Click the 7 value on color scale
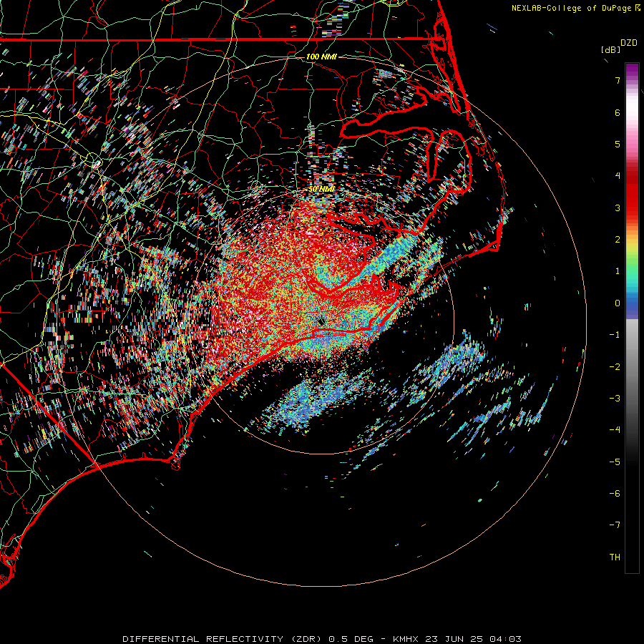The image size is (644, 644). click(618, 80)
